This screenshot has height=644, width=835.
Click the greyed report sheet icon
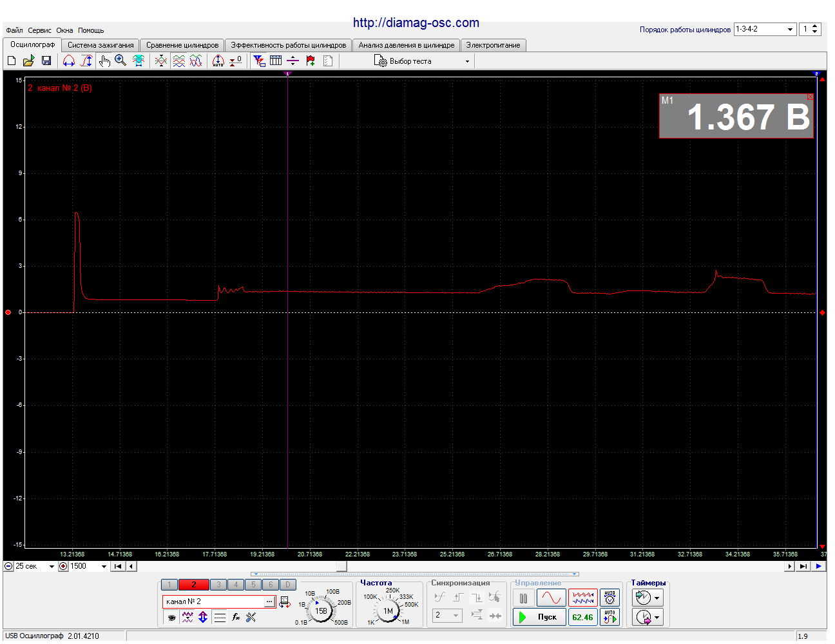(x=328, y=61)
